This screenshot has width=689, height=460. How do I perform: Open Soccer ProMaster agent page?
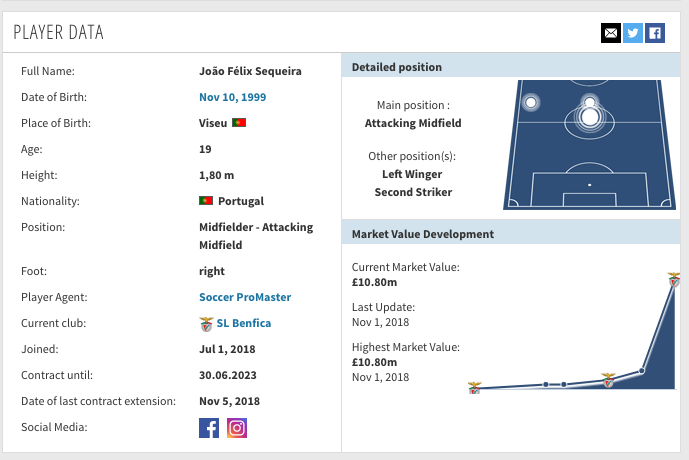pos(245,297)
